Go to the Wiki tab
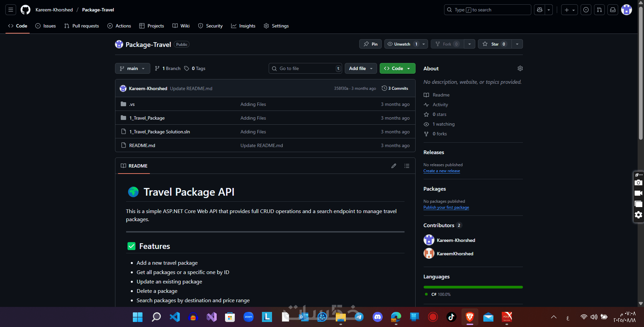644x327 pixels. coord(181,26)
